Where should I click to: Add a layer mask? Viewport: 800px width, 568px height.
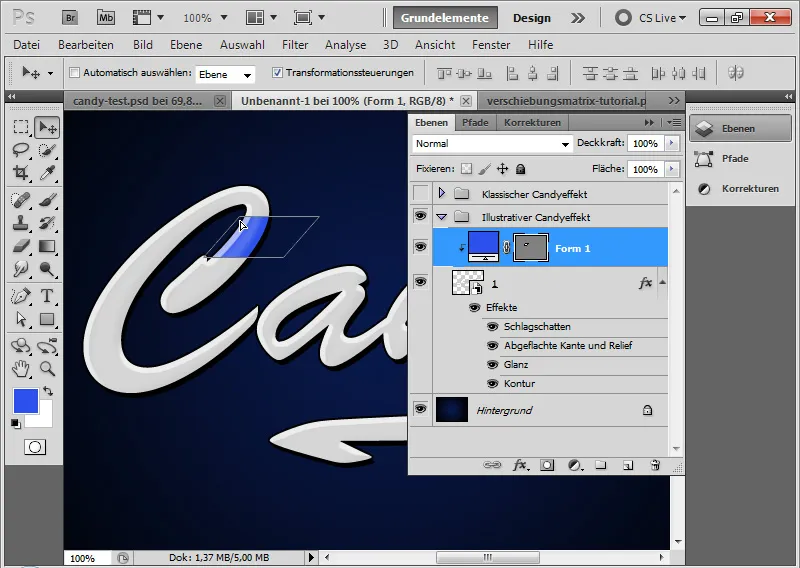point(546,465)
